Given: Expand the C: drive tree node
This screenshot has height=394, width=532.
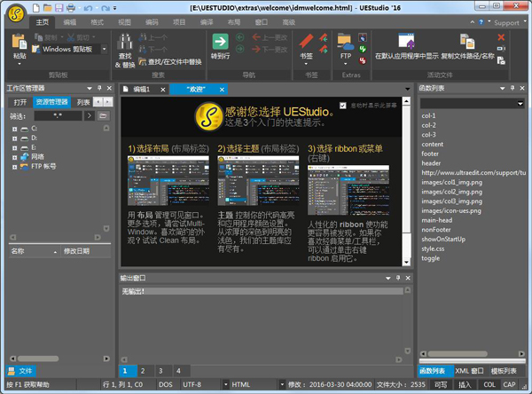Looking at the screenshot, I should pyautogui.click(x=14, y=129).
